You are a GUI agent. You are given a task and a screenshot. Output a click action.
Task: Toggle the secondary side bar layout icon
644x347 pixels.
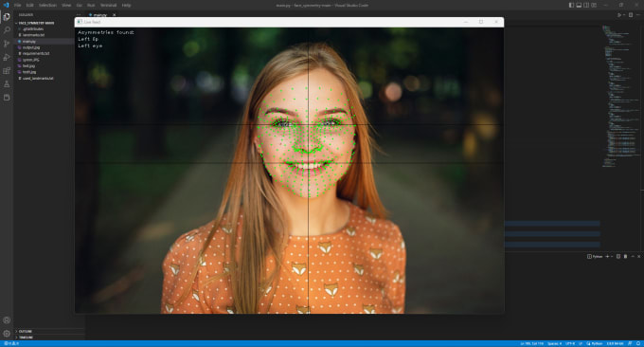point(586,6)
